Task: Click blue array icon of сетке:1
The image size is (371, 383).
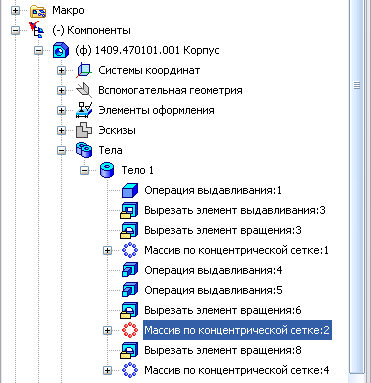Action: click(x=130, y=250)
